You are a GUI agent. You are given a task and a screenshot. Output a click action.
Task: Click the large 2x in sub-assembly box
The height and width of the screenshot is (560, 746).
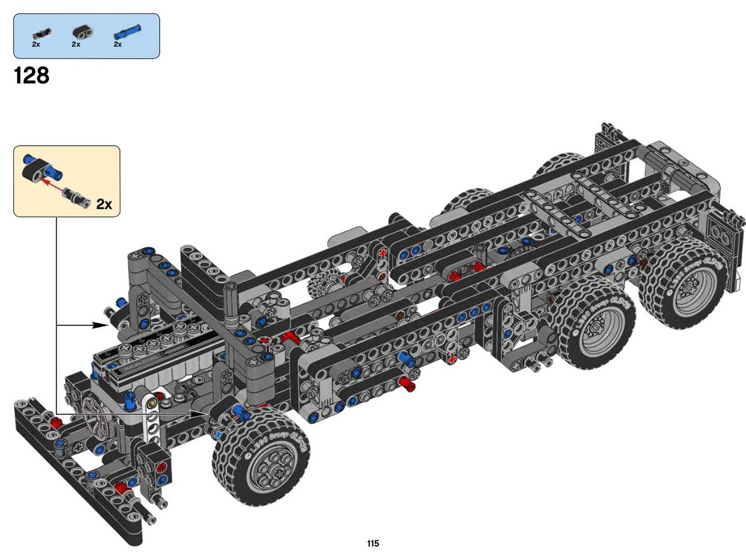pos(104,204)
